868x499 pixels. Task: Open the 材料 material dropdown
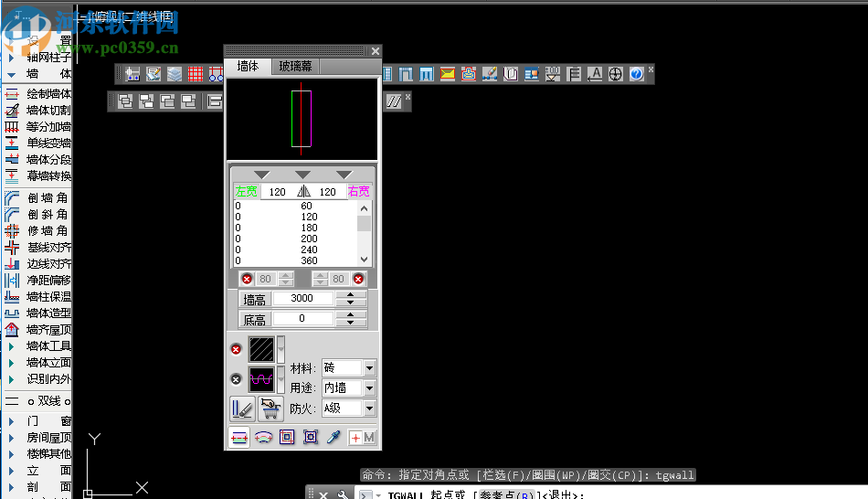(369, 368)
